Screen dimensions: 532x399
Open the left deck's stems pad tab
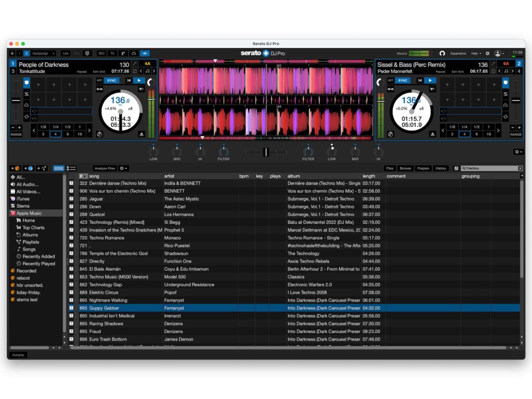point(27,94)
